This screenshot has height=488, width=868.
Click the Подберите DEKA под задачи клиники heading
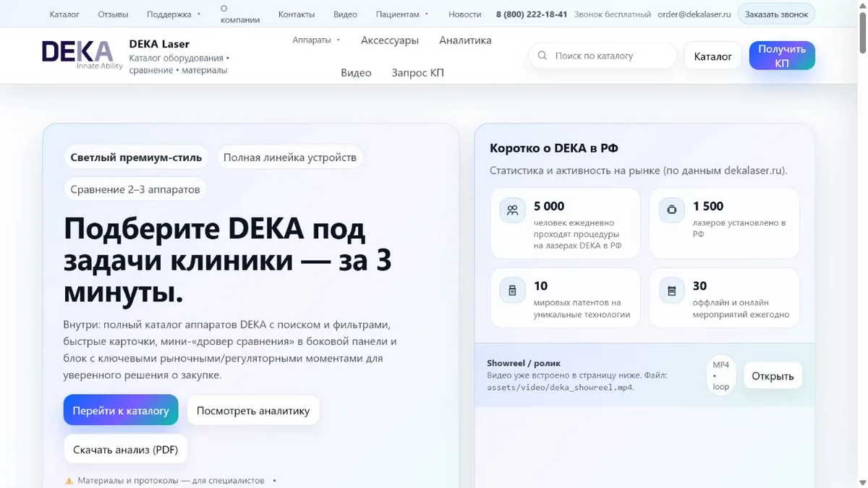(227, 260)
